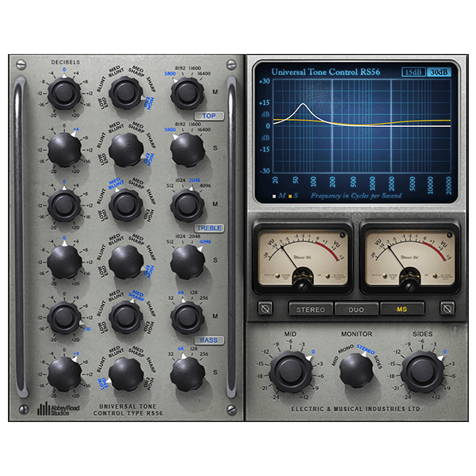Set MONITOR to MID label

click(x=335, y=361)
